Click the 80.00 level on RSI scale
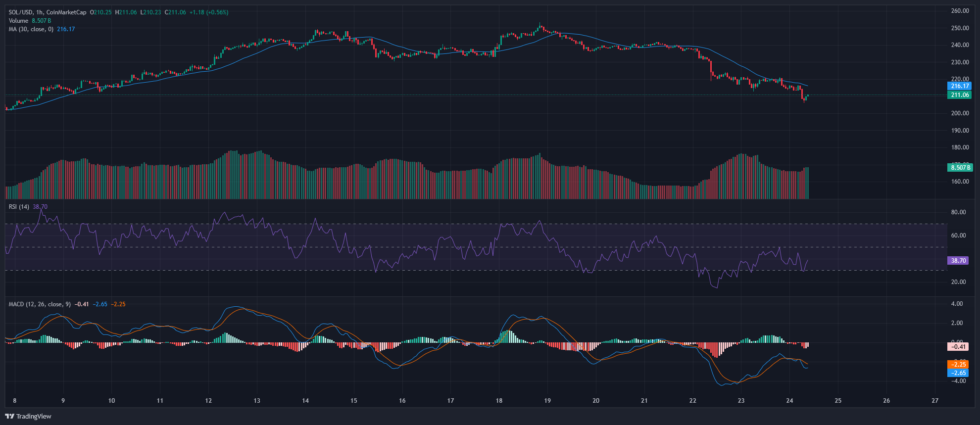This screenshot has width=980, height=425. click(959, 212)
